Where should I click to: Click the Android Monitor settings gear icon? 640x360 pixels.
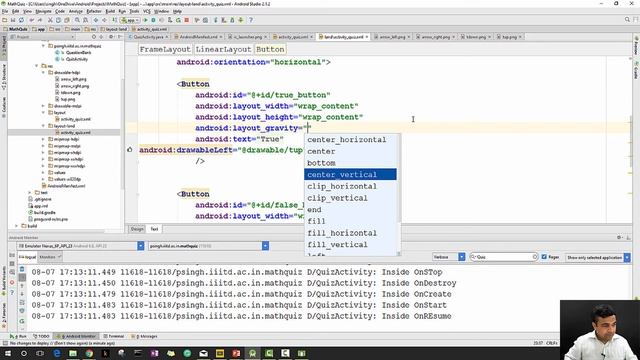click(x=619, y=237)
